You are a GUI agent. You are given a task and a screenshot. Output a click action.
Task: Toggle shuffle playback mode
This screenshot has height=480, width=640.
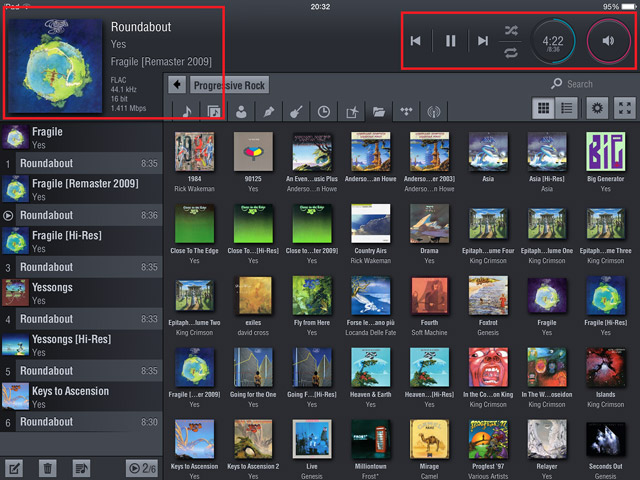[x=510, y=29]
